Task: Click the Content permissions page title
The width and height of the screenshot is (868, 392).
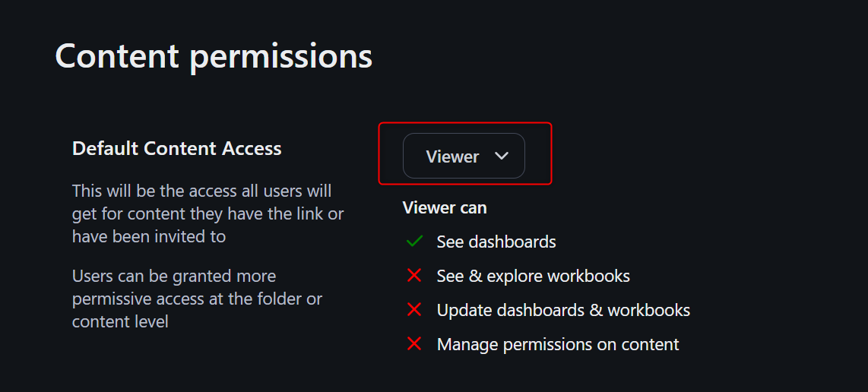Action: coord(214,56)
